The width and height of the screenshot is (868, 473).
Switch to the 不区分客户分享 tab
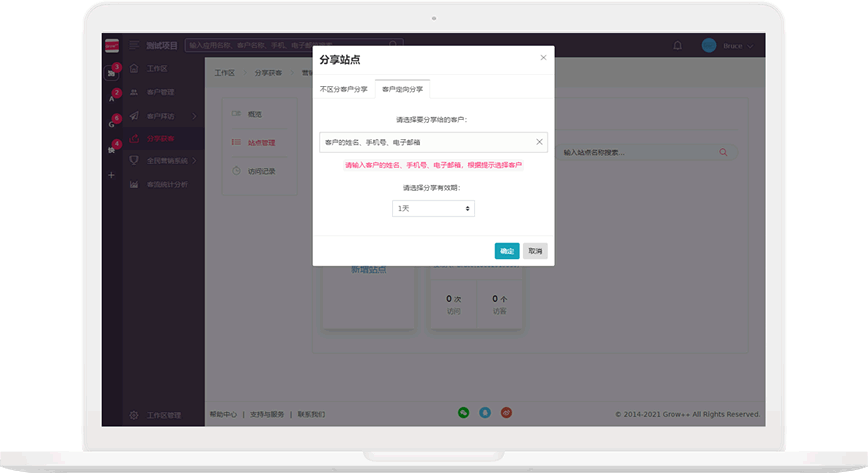click(343, 89)
